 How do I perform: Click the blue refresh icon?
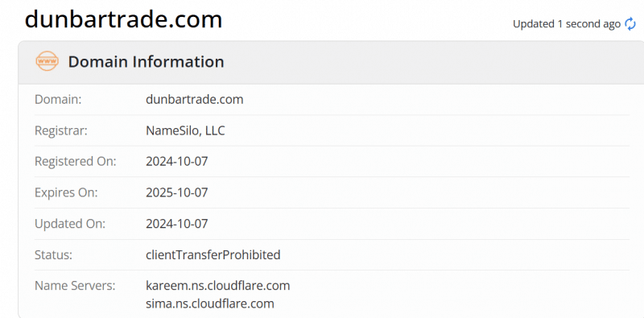[x=630, y=24]
